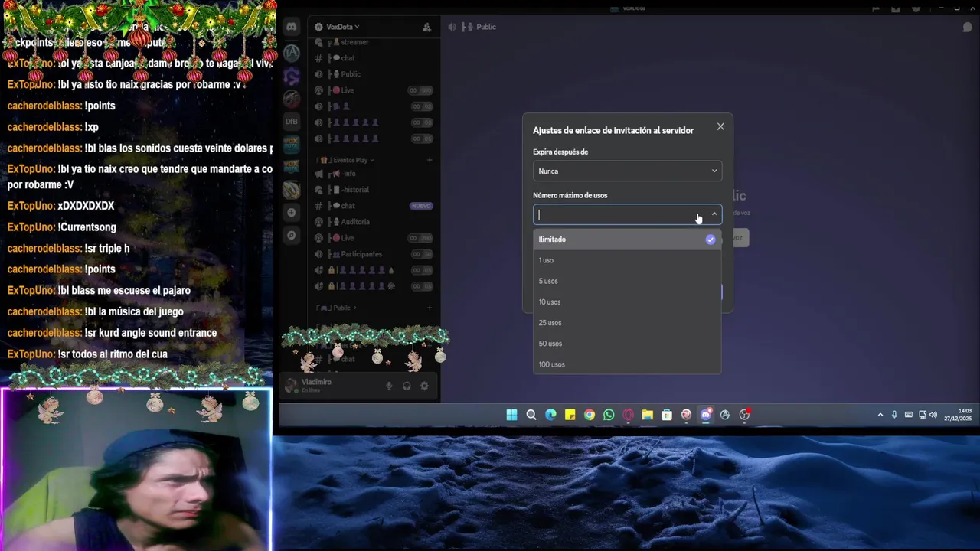This screenshot has width=980, height=551.
Task: Open WhatsApp from the taskbar
Action: point(609,415)
